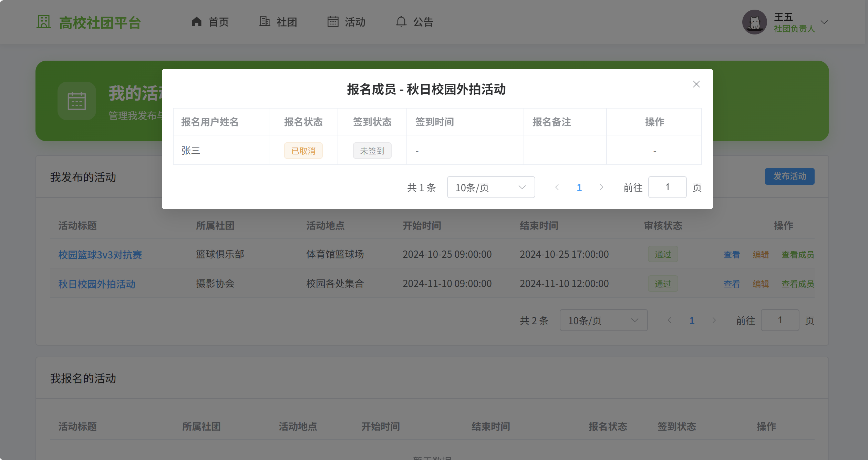Click the 社团 building icon in navbar
868x460 pixels.
point(265,21)
